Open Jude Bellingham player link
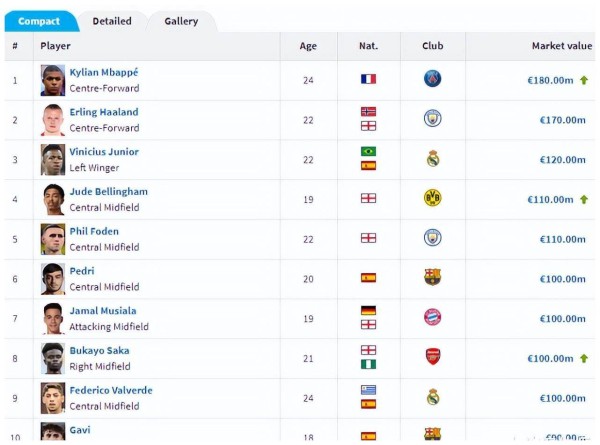Screen dimensions: 600x445 pos(108,191)
